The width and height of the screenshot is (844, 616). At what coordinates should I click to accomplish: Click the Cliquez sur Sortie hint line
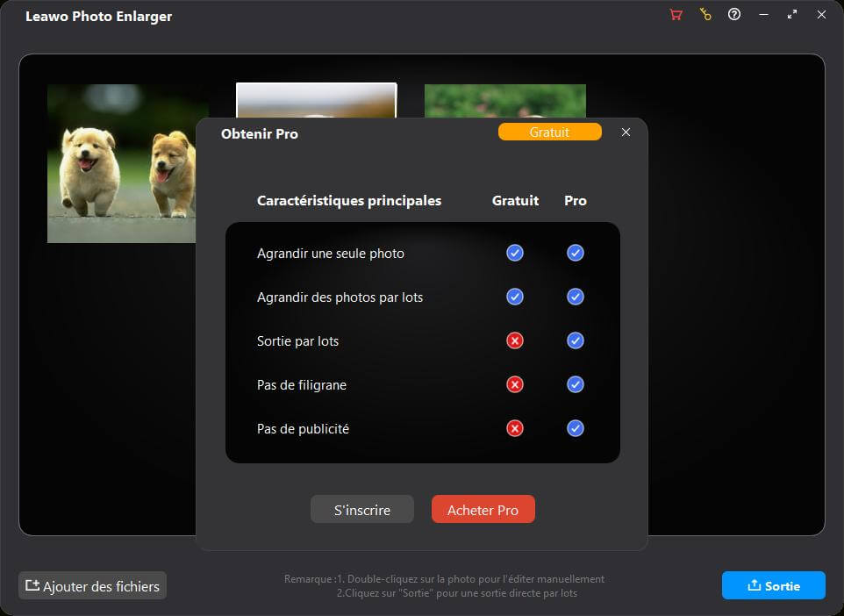[457, 593]
